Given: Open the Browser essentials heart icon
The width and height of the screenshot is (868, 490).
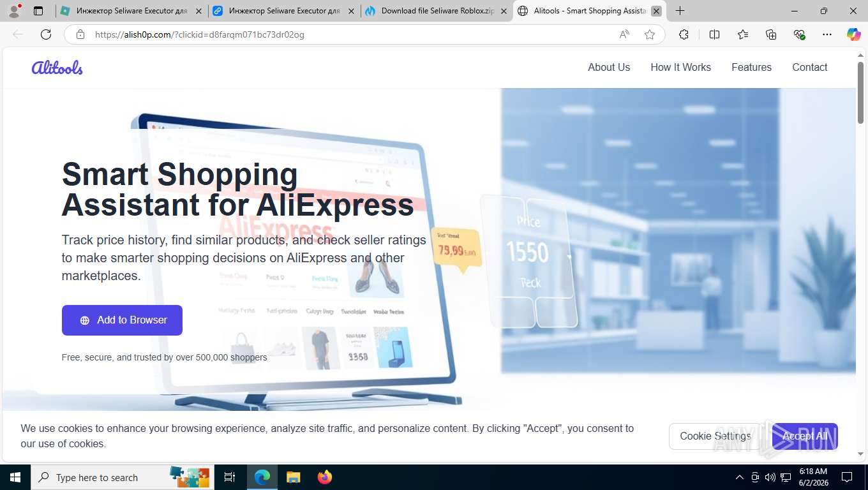Looking at the screenshot, I should pyautogui.click(x=799, y=34).
